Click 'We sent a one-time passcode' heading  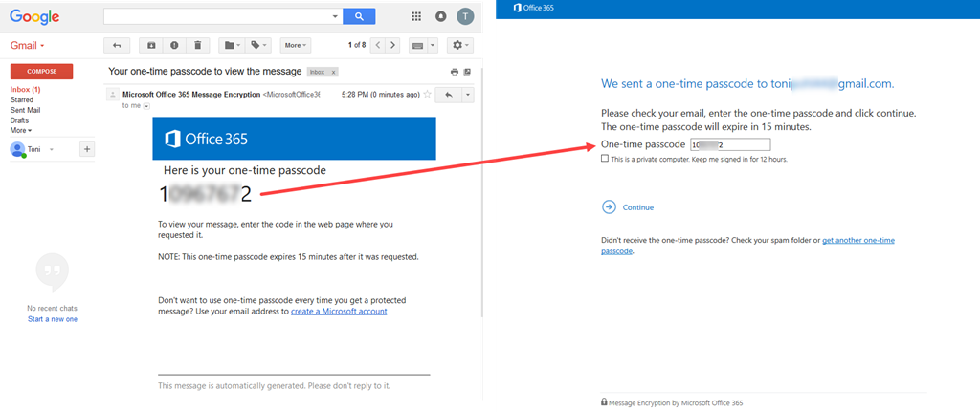pos(747,84)
